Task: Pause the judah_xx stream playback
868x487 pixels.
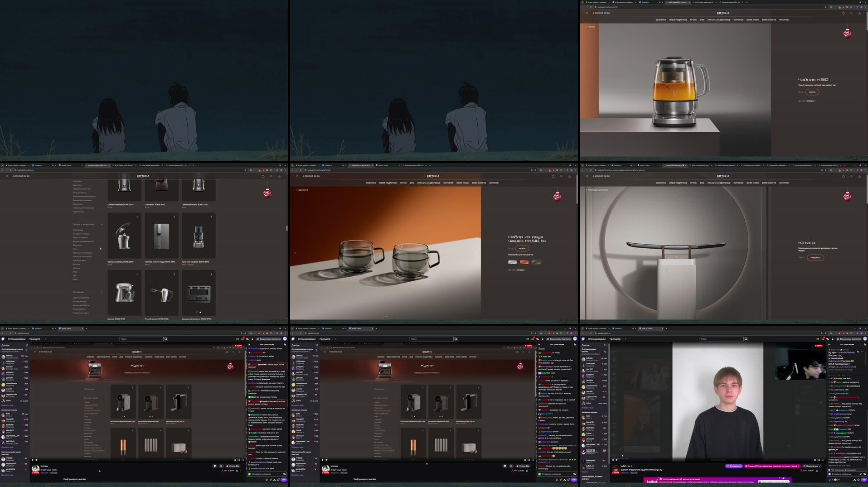Action: click(x=613, y=460)
